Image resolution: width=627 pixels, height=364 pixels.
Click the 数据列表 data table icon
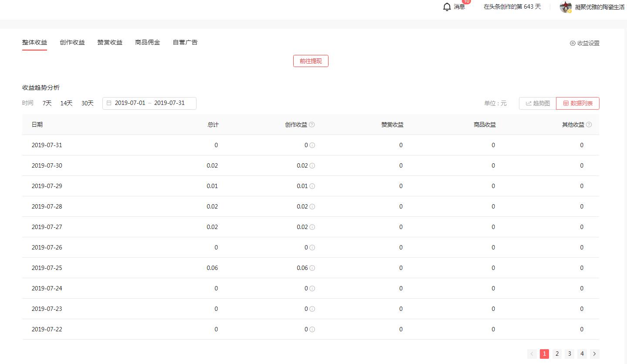tap(566, 103)
